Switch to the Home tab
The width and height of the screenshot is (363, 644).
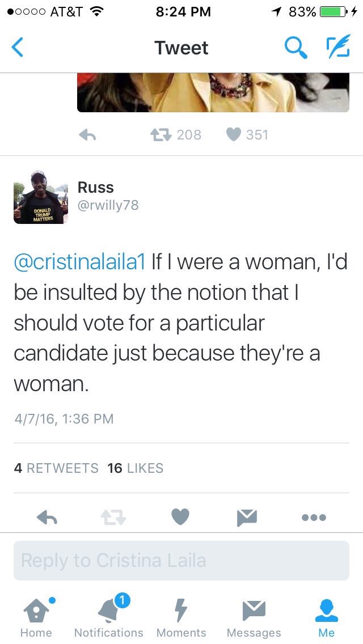36,617
